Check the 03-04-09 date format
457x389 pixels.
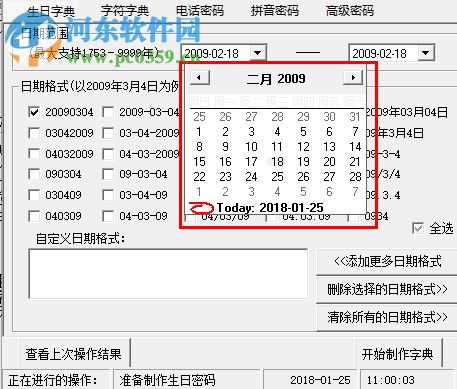[x=108, y=195]
